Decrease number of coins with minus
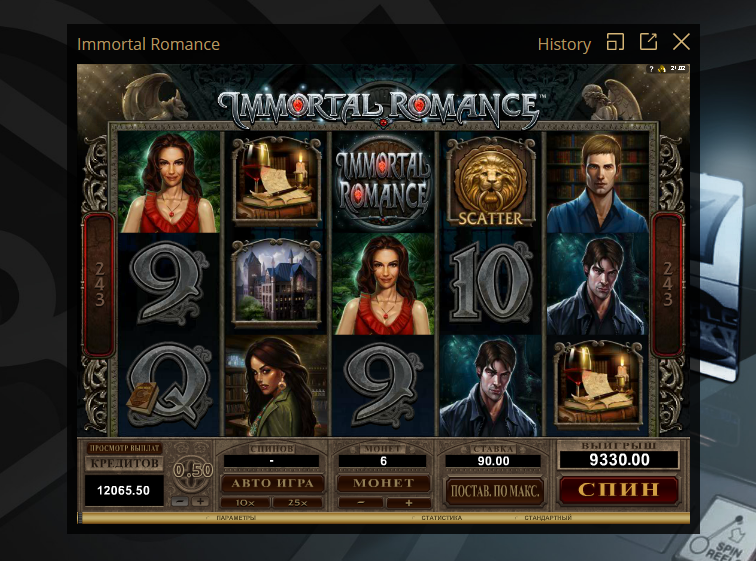 pos(360,503)
